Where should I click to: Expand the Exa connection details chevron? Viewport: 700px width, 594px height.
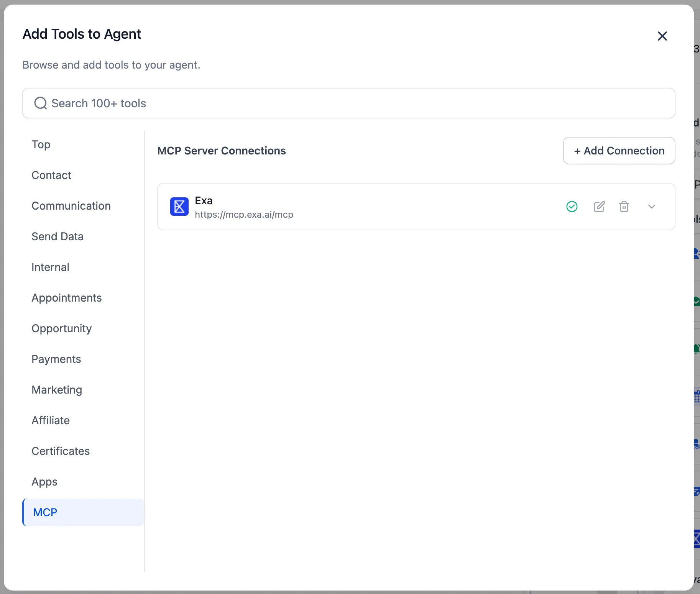[651, 207]
